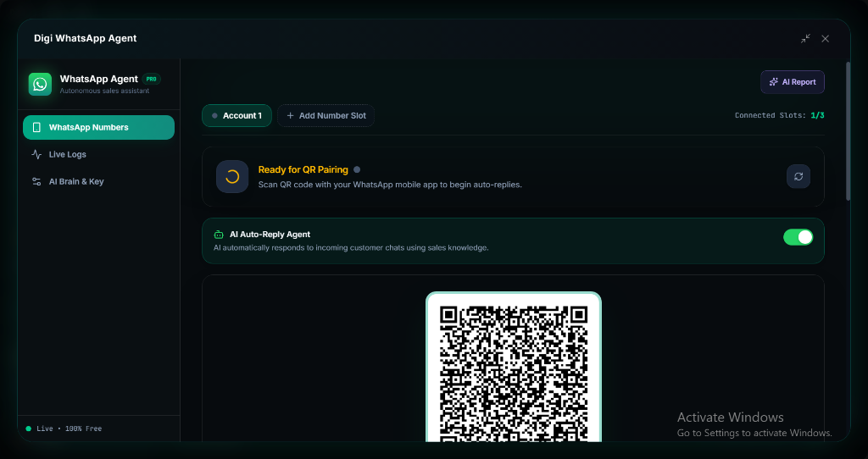Click the plus icon in Add Number Slot
Image resolution: width=868 pixels, height=459 pixels.
tap(290, 115)
